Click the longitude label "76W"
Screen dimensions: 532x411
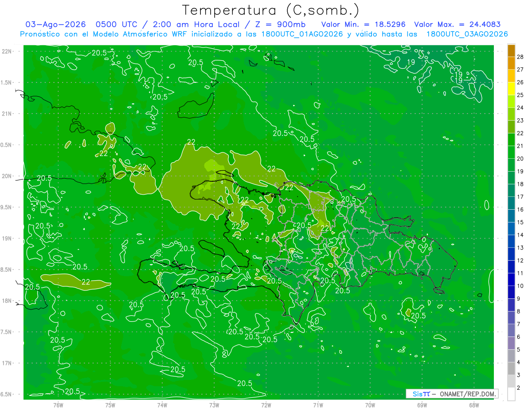58,405
